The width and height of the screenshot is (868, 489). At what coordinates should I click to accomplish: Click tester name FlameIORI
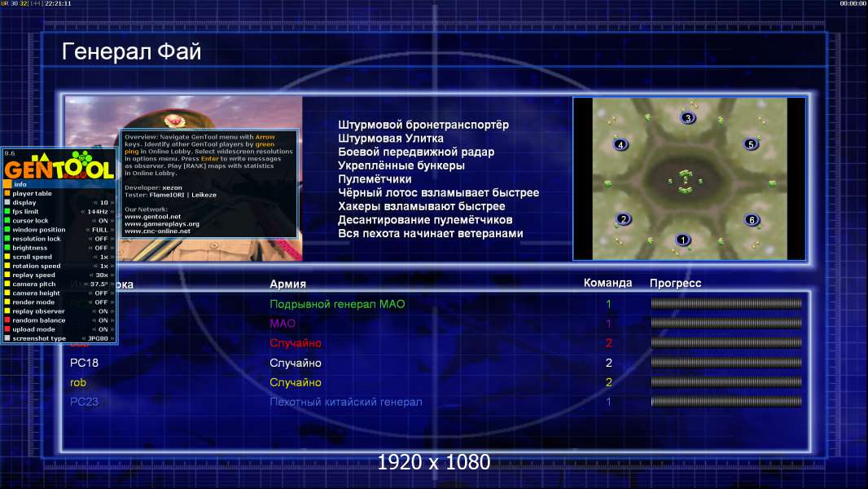[x=167, y=195]
